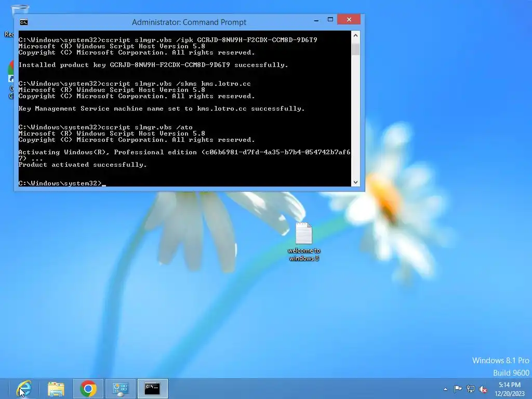Click the 'Installed product key' output line
The image size is (532, 399).
coord(153,65)
